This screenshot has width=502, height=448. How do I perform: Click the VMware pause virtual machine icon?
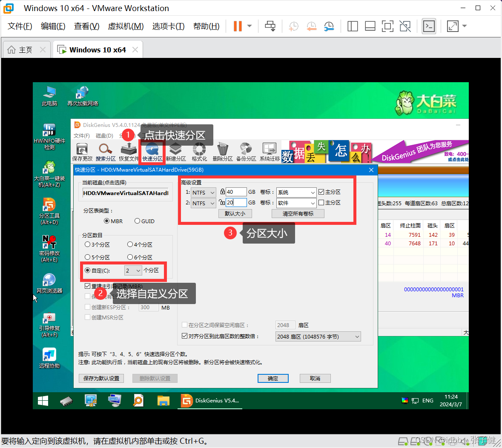tap(238, 26)
